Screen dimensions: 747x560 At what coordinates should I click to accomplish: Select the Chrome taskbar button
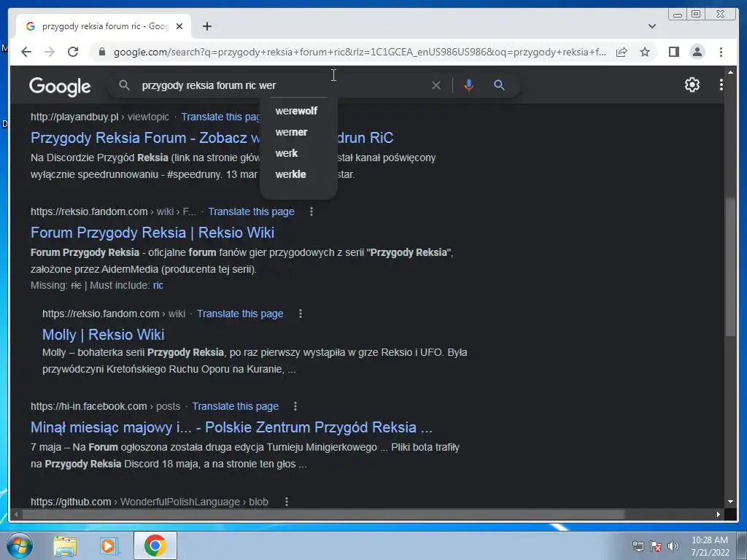(x=155, y=545)
